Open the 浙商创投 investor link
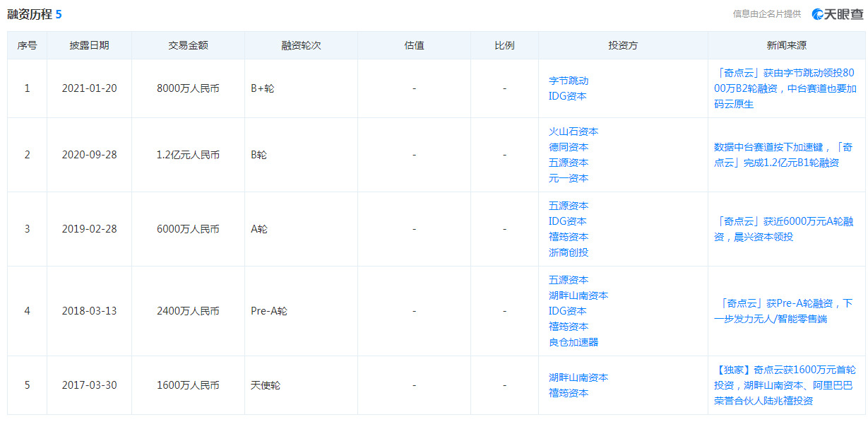868x422 pixels. tap(569, 252)
